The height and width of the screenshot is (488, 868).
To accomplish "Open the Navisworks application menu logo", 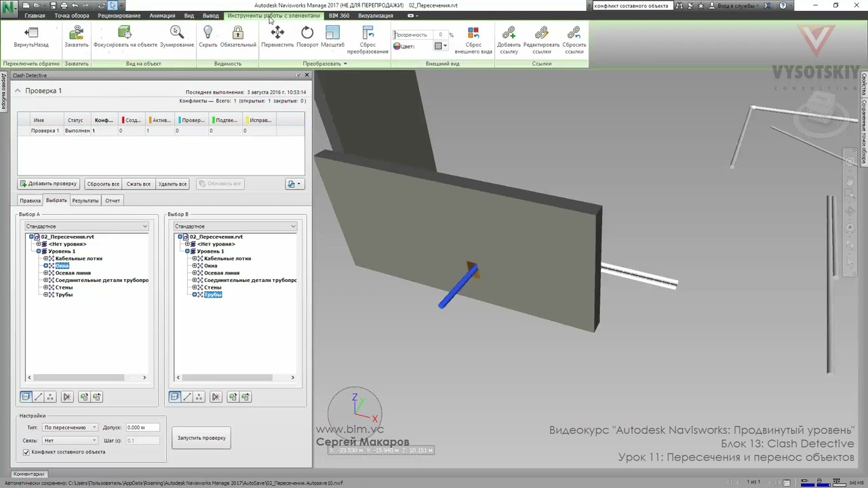I will click(x=9, y=9).
